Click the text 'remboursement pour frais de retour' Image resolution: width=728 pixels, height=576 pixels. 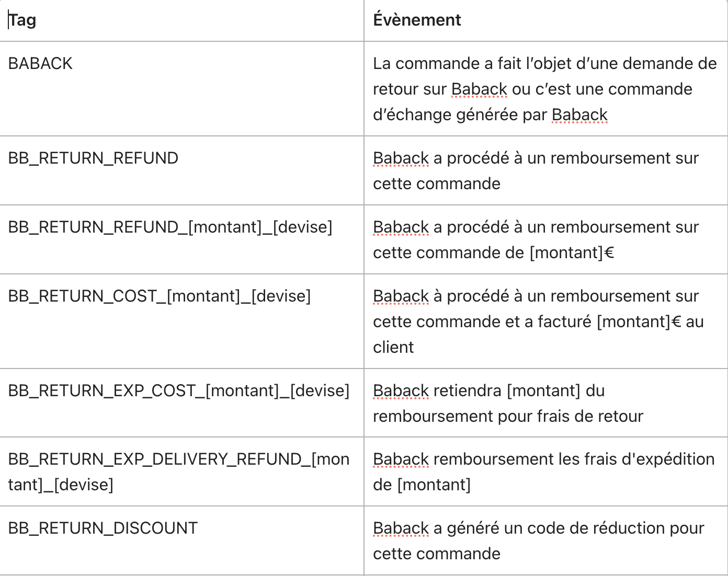(x=508, y=417)
